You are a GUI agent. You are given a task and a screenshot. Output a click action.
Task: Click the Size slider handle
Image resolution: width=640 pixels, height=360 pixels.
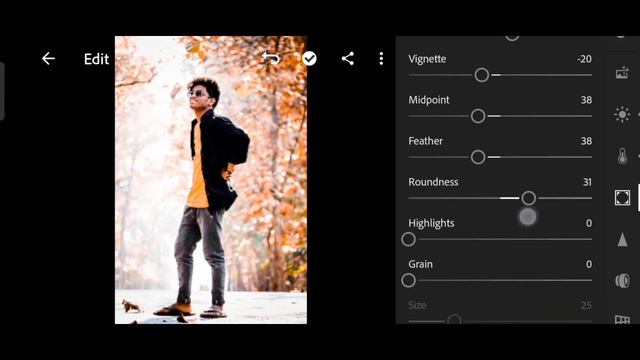click(454, 320)
